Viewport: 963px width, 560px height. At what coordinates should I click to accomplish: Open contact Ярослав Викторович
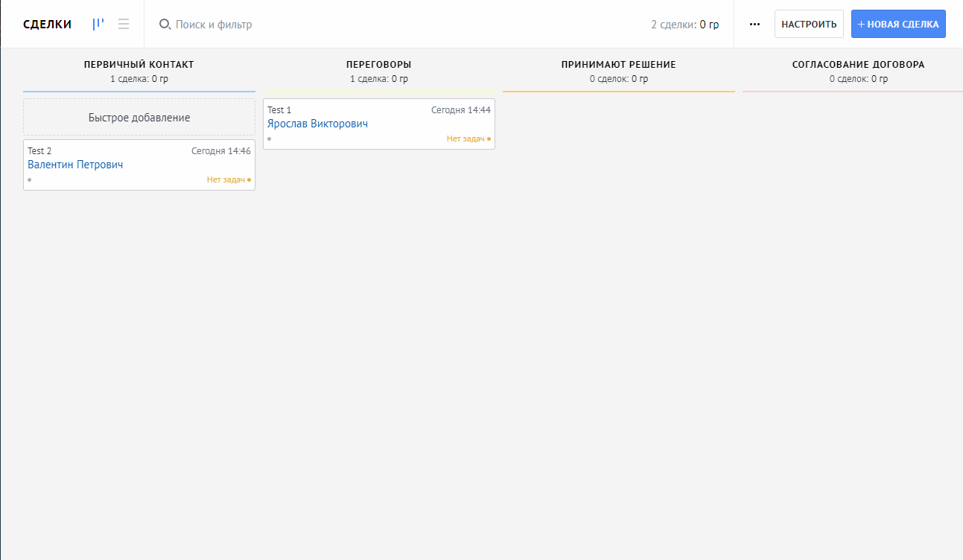point(317,124)
